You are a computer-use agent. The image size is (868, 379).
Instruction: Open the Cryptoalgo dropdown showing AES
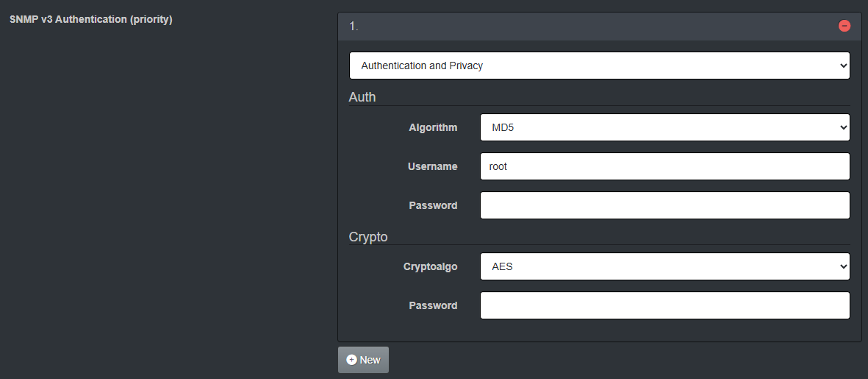[665, 266]
